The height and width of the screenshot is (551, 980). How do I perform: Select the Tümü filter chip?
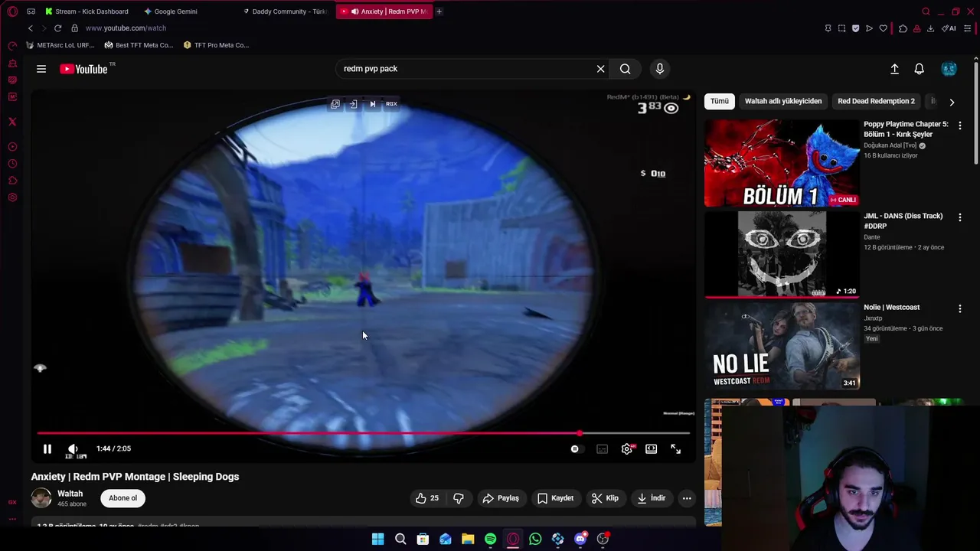click(720, 101)
